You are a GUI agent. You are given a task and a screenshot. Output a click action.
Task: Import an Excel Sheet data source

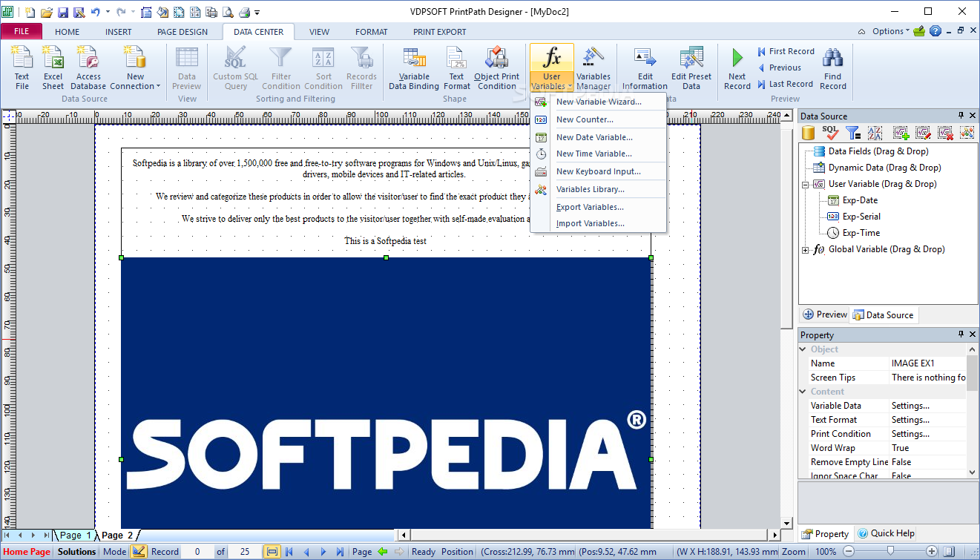53,67
